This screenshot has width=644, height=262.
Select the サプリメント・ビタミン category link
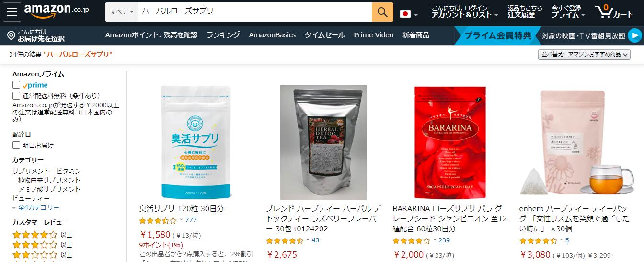pyautogui.click(x=46, y=171)
